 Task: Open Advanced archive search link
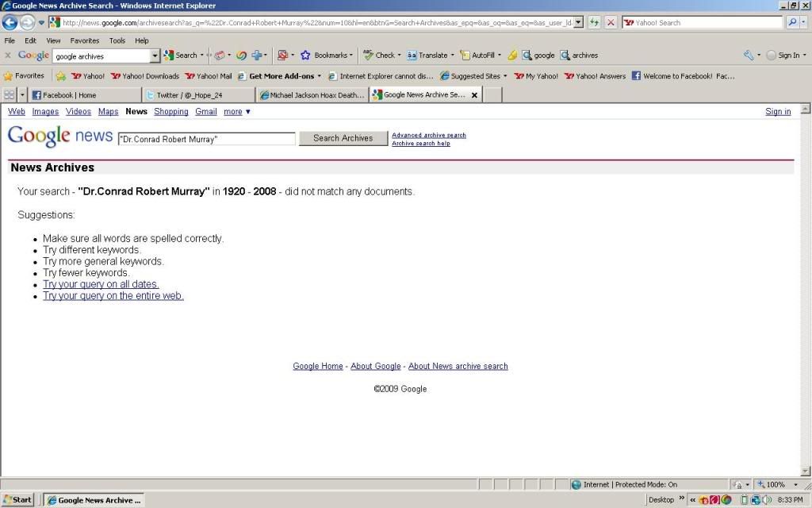tap(429, 135)
